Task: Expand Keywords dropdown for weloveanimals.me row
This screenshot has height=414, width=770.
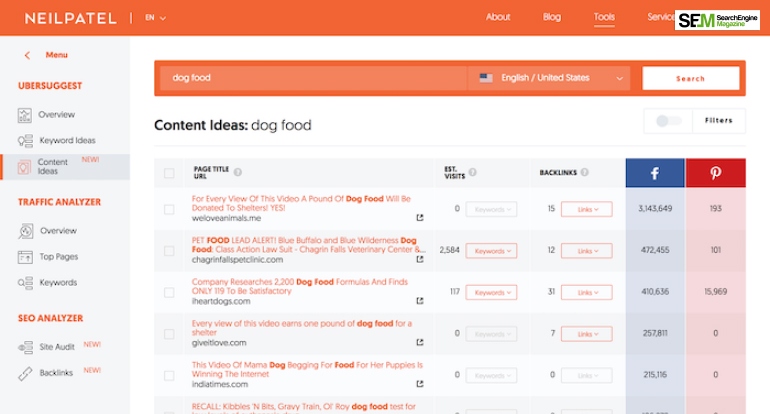Action: pyautogui.click(x=491, y=209)
